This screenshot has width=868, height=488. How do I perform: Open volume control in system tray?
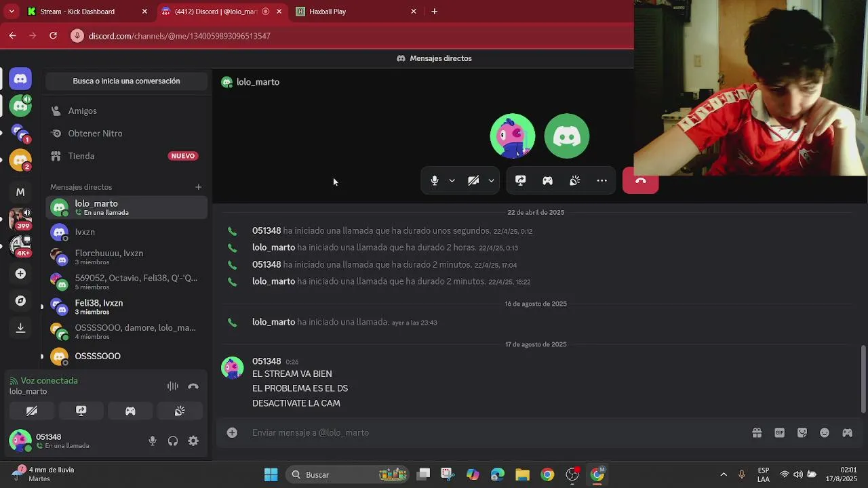pyautogui.click(x=798, y=474)
